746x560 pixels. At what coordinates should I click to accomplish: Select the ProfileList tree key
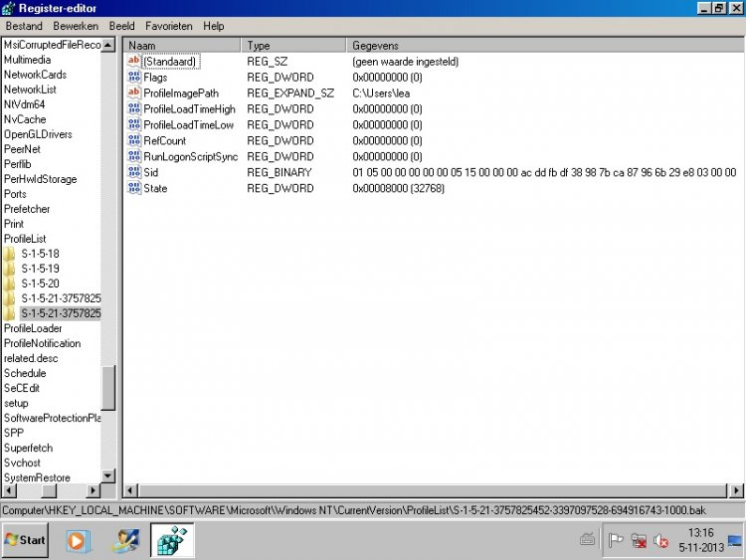(x=25, y=239)
